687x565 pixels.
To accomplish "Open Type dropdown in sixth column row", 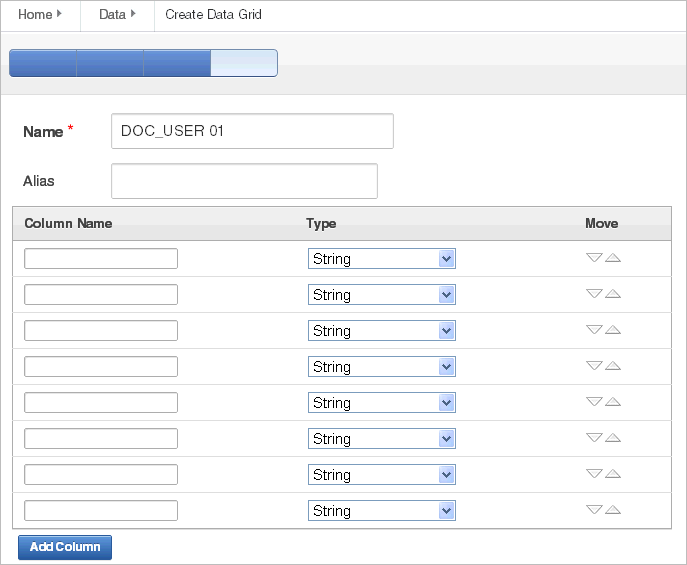I will tap(382, 438).
